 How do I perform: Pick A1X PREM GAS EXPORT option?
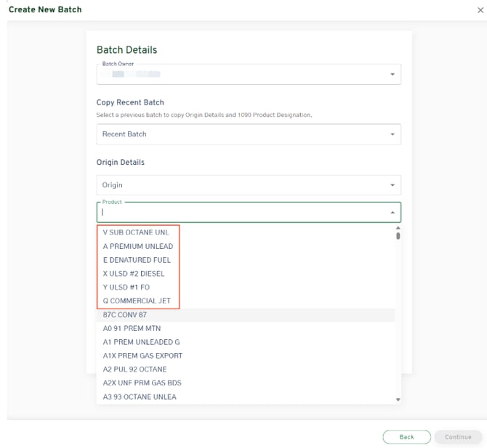(x=142, y=356)
